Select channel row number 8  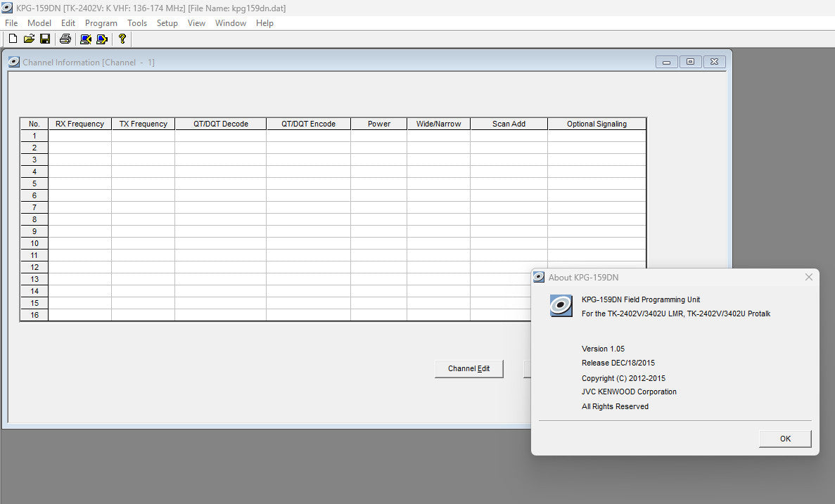tap(34, 219)
